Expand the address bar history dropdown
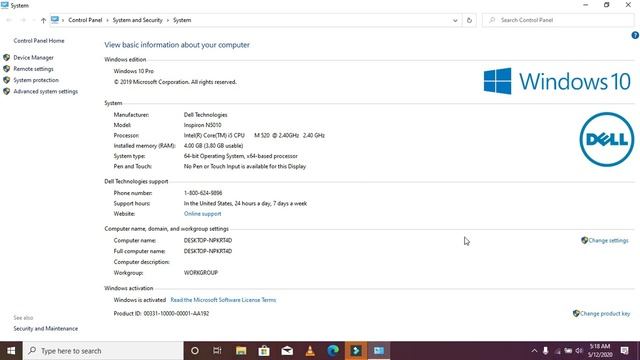This screenshot has height=360, width=640. pos(455,20)
